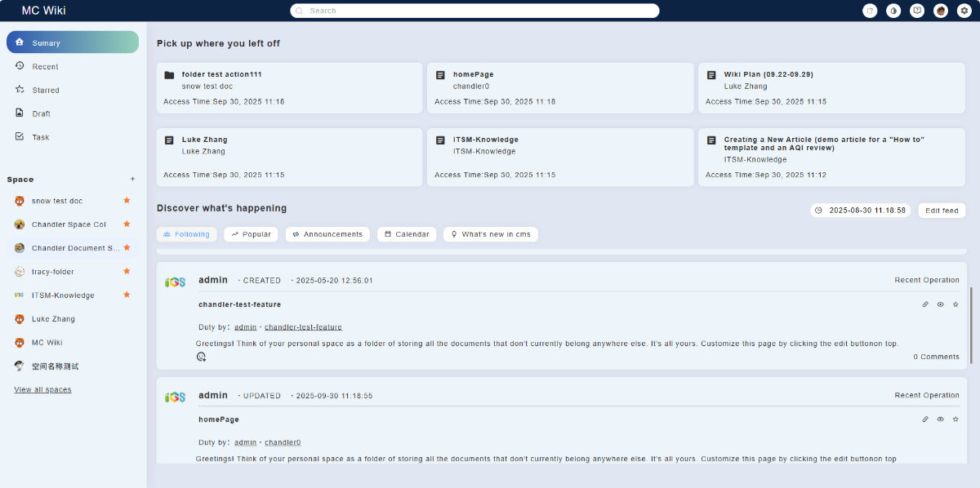980x488 pixels.
Task: Click the feed list vertical scrollbar
Action: coord(970,325)
